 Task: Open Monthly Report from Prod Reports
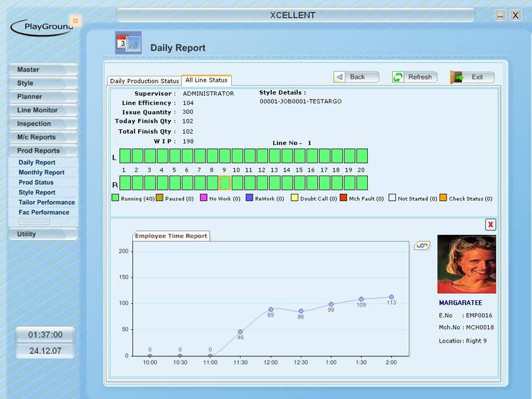[42, 172]
